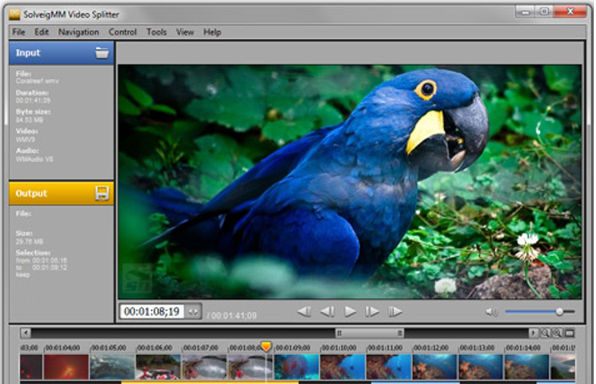Viewport: 596px width, 384px height.
Task: Adjust the volume slider knob
Action: click(x=559, y=312)
